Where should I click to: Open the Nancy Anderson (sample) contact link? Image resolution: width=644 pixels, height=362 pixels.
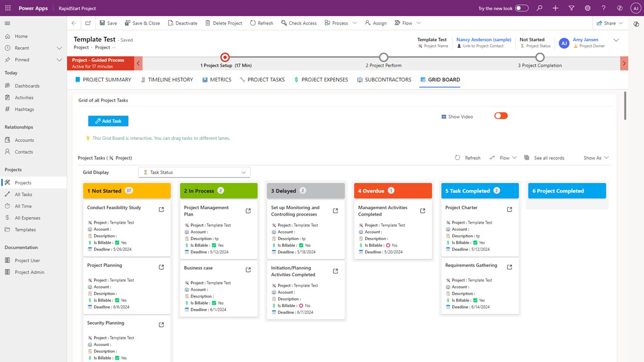click(x=484, y=40)
